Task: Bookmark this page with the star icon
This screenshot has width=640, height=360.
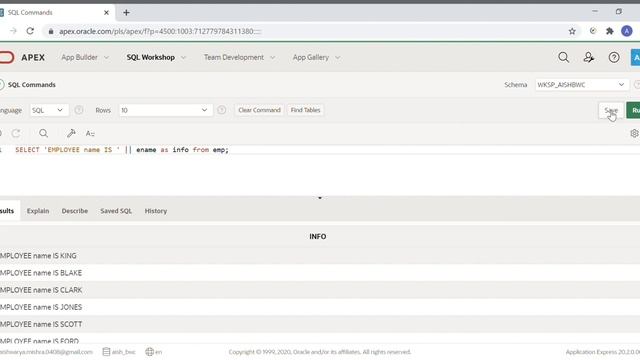Action: coord(572,31)
